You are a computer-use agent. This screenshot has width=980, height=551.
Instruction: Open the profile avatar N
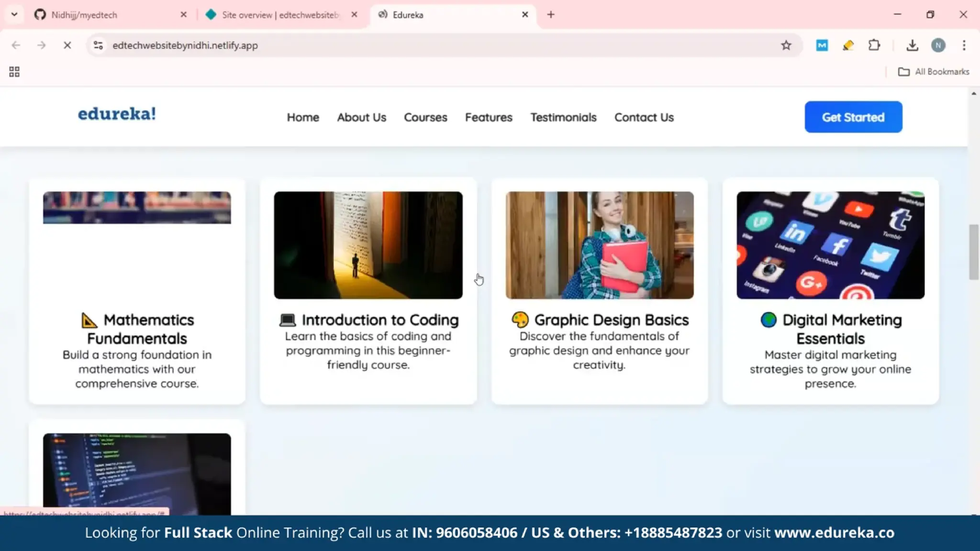pyautogui.click(x=938, y=45)
